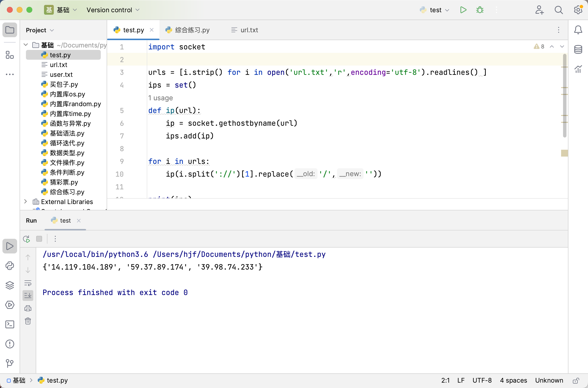This screenshot has height=388, width=588.
Task: Click 基础 breadcrumb in status bar
Action: (x=16, y=380)
